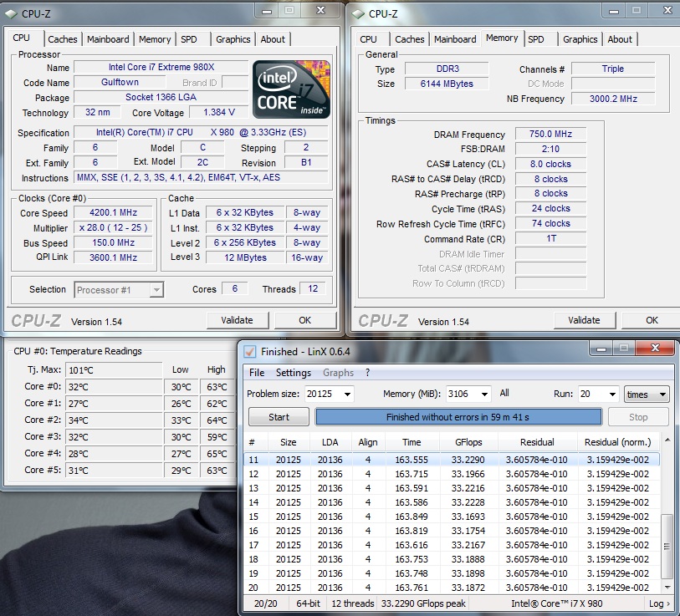The image size is (680, 616).
Task: Switch to CPU tab in right CPU-Z
Action: [368, 39]
